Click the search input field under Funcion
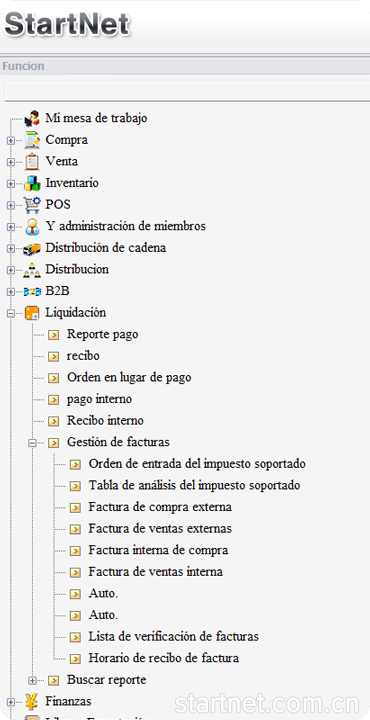Screen dimensions: 370x720 pyautogui.click(x=187, y=91)
